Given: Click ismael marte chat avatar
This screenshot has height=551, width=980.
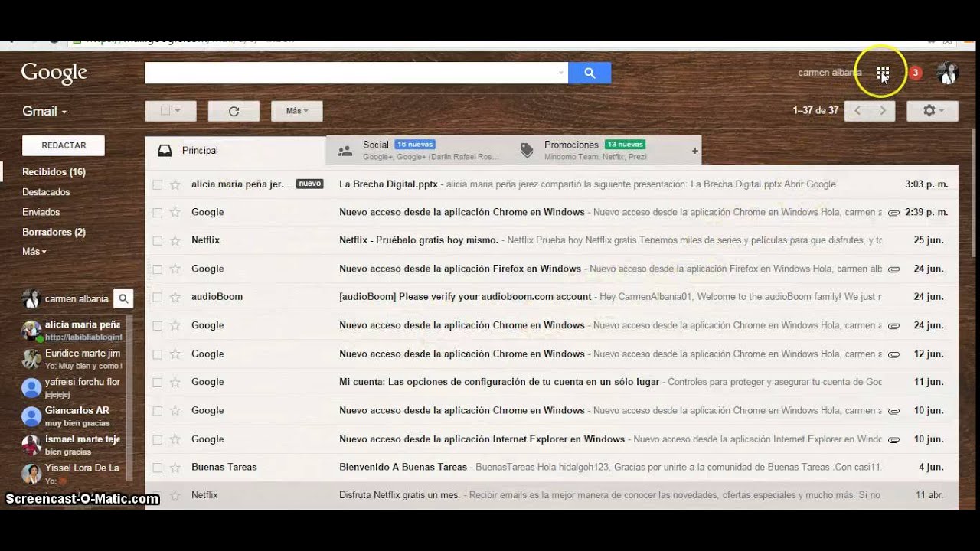Looking at the screenshot, I should [31, 445].
